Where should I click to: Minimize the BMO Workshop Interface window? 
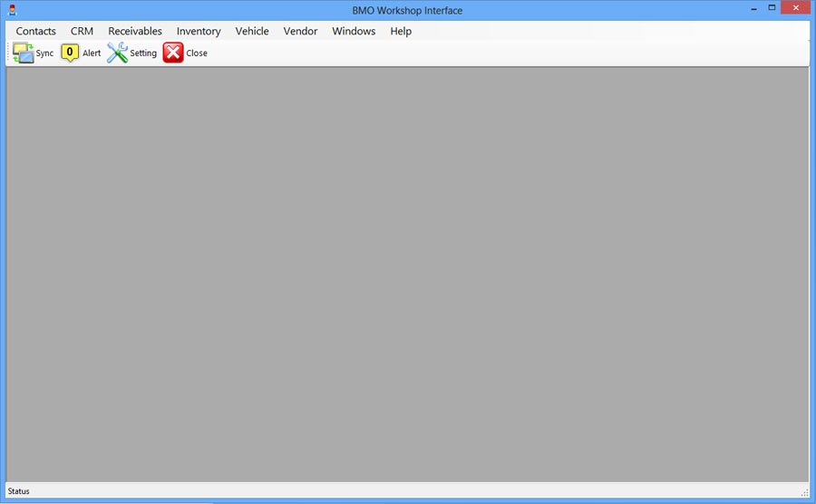[754, 9]
